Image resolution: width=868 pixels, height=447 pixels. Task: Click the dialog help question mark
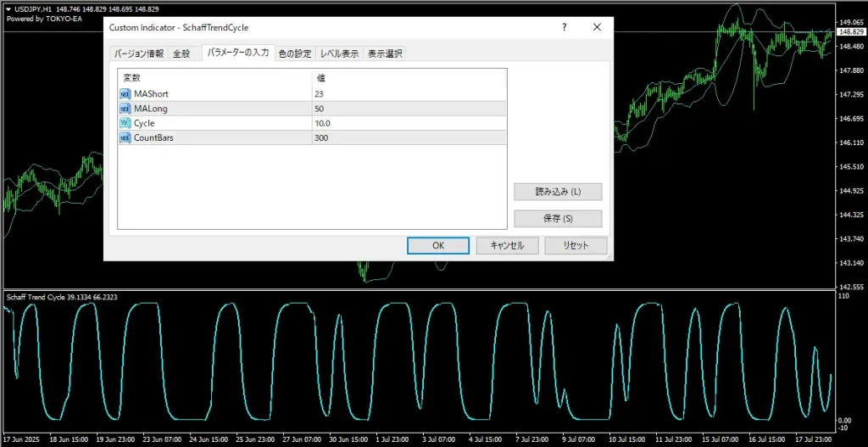pyautogui.click(x=564, y=27)
